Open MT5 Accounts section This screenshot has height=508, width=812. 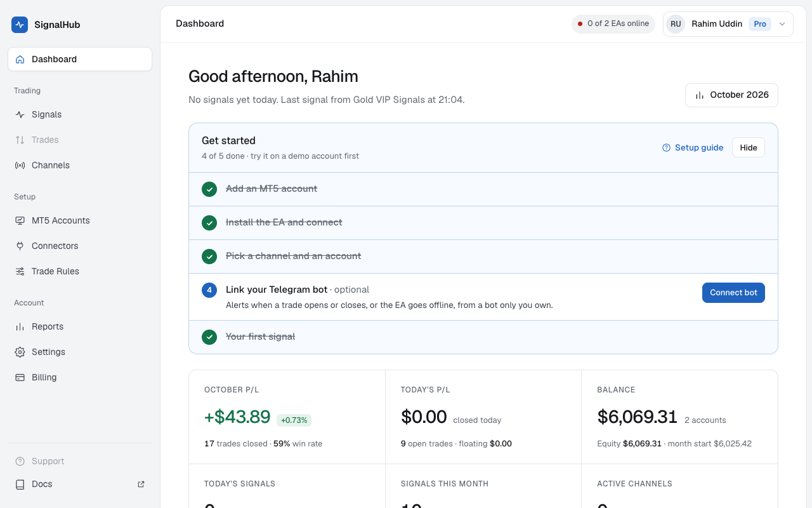pyautogui.click(x=80, y=220)
